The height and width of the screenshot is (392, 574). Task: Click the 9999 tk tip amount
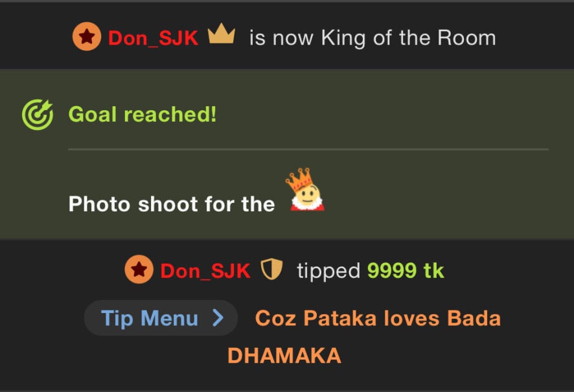(406, 271)
